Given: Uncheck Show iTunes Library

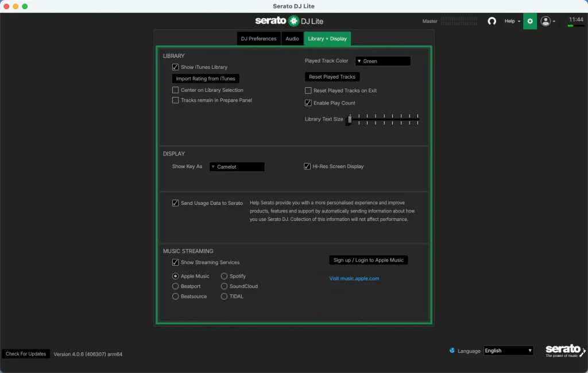Looking at the screenshot, I should (x=175, y=67).
